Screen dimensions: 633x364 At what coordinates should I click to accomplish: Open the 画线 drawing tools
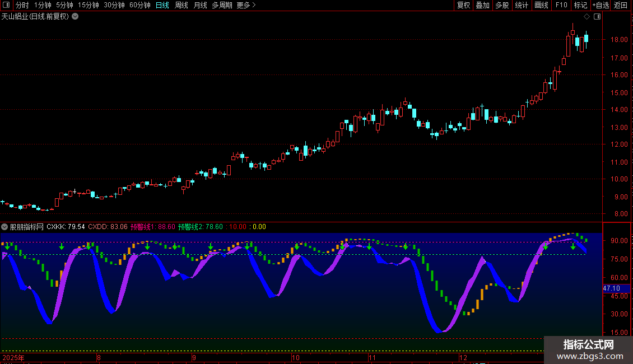tap(541, 5)
